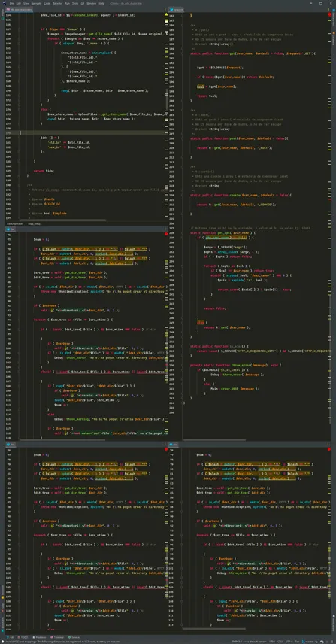Open the Tools menu

75,3
